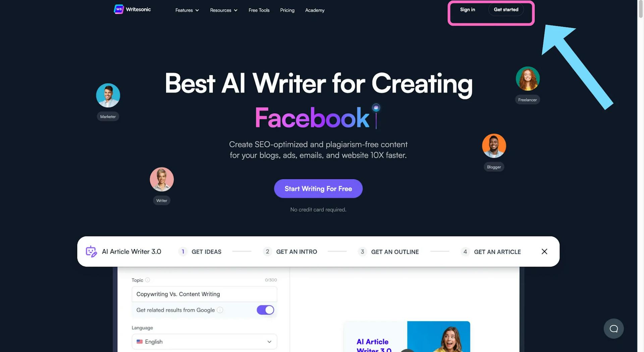This screenshot has height=352, width=644.
Task: Toggle Get related results from Google switch
Action: pos(265,310)
